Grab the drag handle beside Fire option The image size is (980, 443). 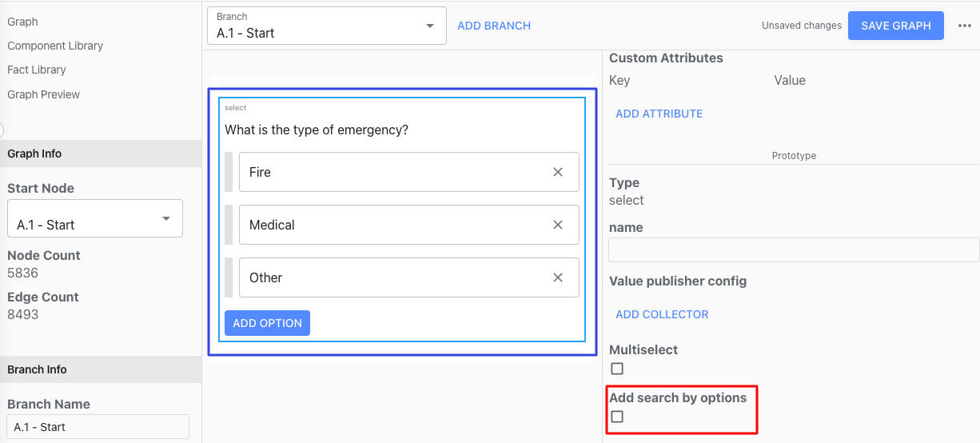229,172
